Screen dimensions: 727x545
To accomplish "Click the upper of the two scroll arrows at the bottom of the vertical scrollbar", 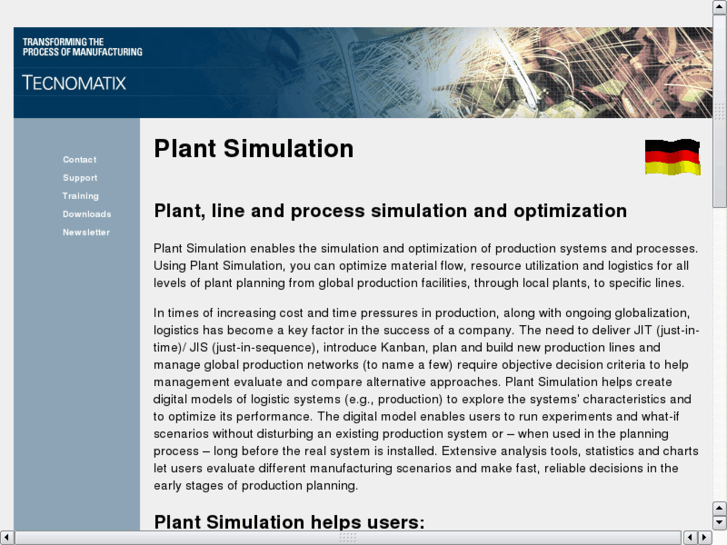I will coord(720,508).
